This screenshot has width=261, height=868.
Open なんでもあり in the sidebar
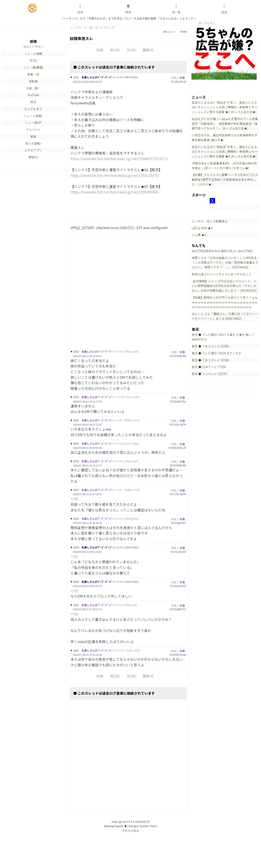pyautogui.click(x=33, y=109)
